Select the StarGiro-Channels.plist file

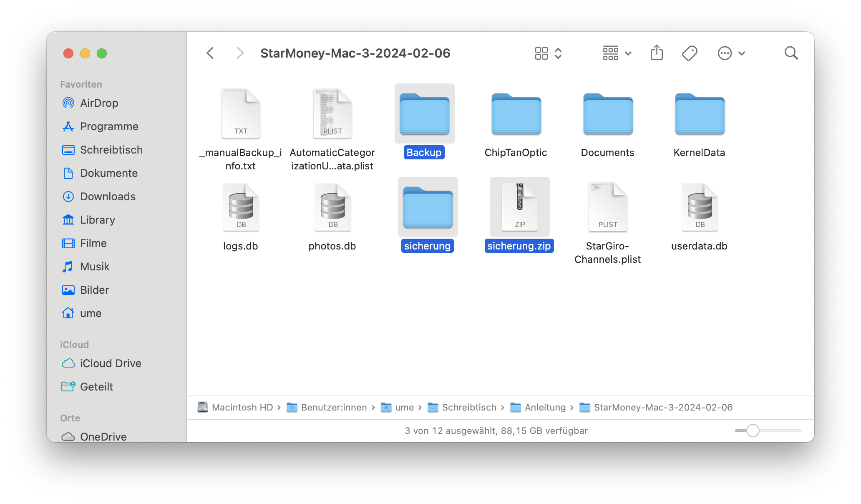(x=608, y=207)
